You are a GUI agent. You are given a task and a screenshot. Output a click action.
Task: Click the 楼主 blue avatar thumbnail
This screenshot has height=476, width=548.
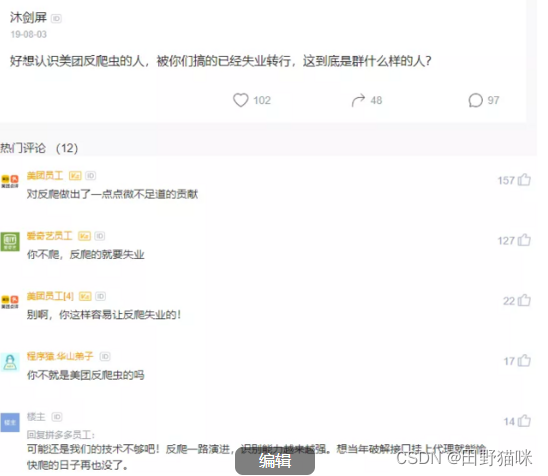click(10, 422)
